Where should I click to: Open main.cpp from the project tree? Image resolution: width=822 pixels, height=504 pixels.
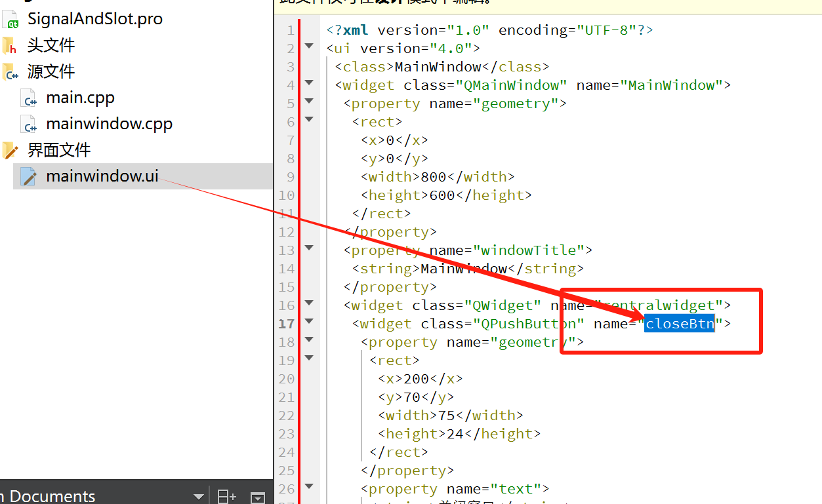(x=80, y=98)
